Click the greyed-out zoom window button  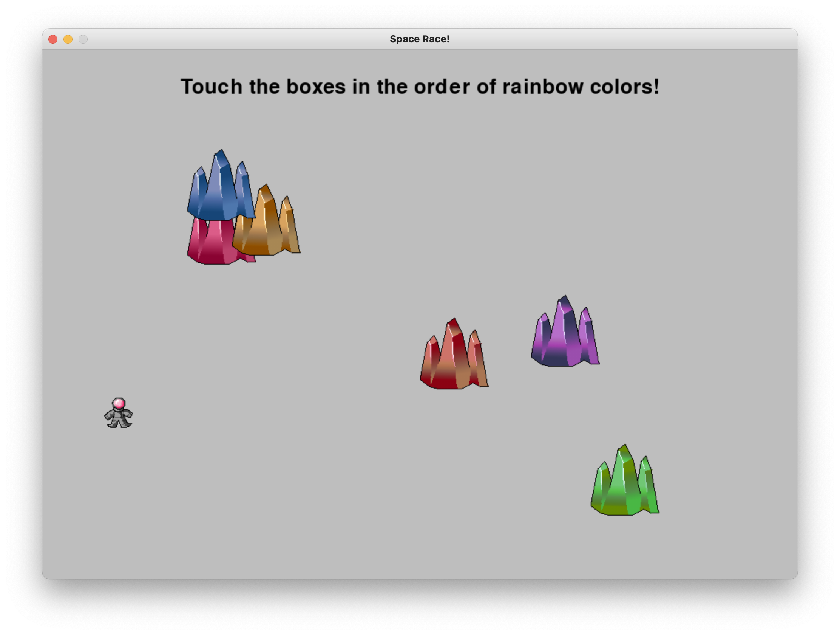tap(83, 40)
